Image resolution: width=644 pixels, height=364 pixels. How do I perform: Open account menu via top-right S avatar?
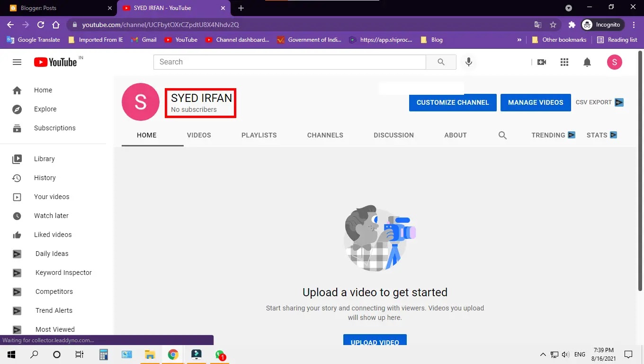tap(615, 62)
